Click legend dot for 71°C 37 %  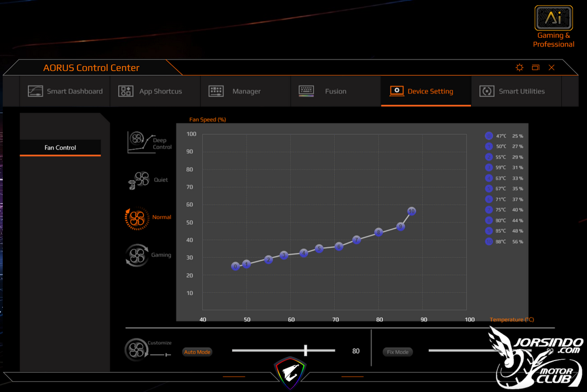point(488,199)
